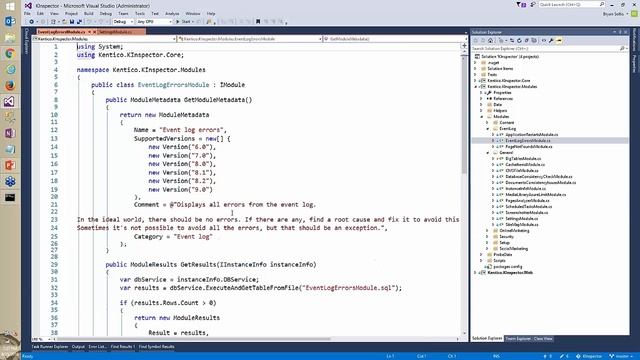Select ApplicationRestartsModule.cs in Solution Explorer
640x360 pixels.
tap(531, 135)
